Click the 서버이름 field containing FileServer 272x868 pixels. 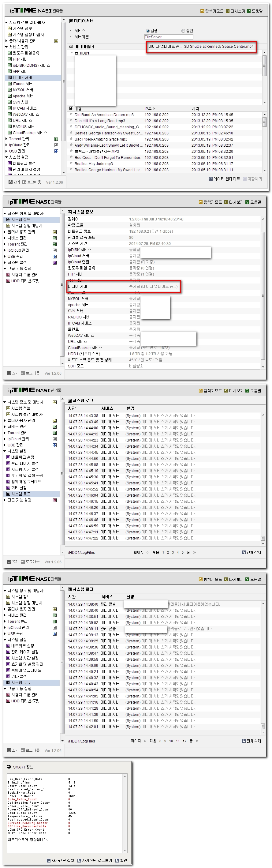click(169, 37)
